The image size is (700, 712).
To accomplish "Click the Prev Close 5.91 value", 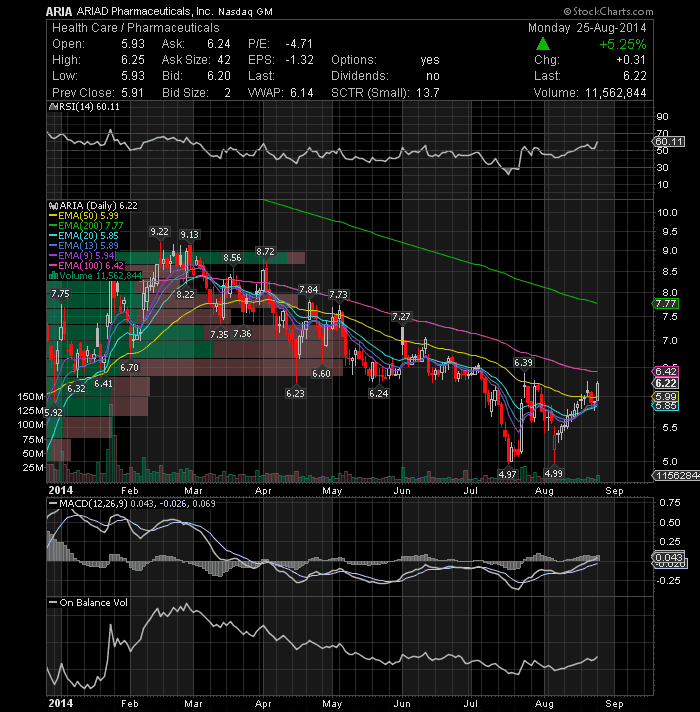I will click(132, 93).
